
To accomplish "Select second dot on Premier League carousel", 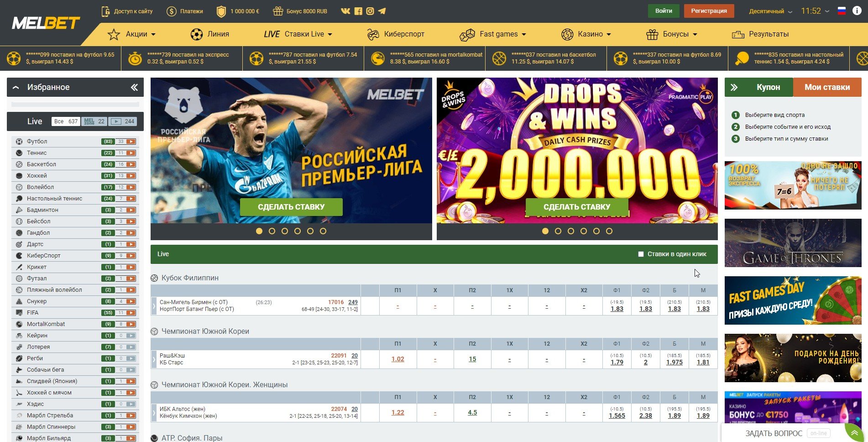I will point(272,231).
